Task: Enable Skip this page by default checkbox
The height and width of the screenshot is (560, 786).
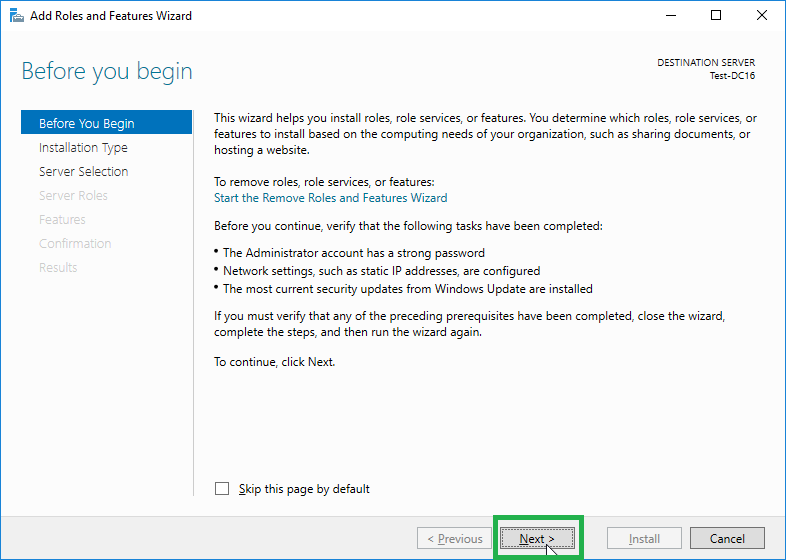Action: click(x=222, y=488)
